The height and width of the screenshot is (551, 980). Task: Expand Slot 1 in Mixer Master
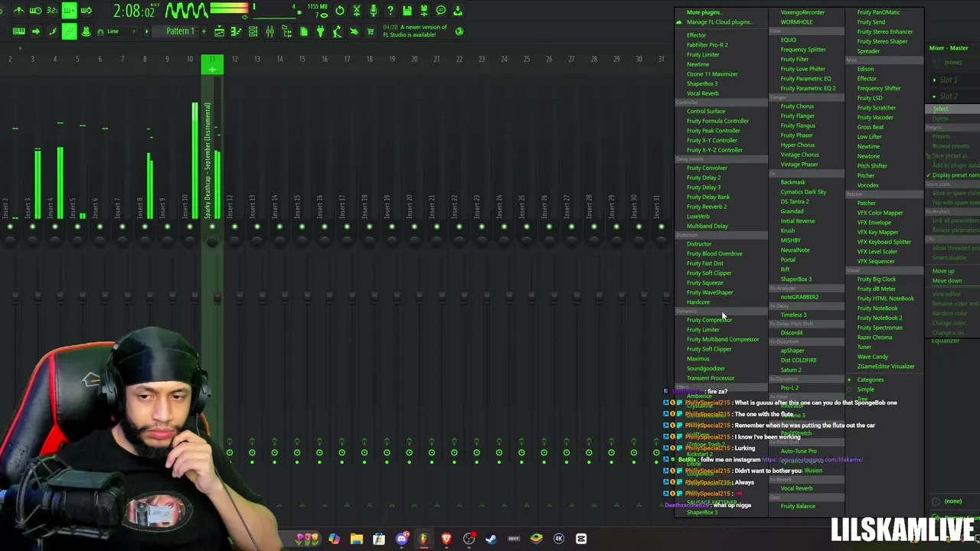click(935, 80)
